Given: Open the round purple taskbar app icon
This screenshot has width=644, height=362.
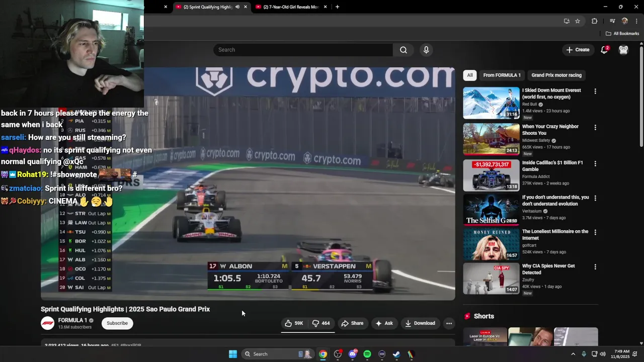Looking at the screenshot, I should point(382,354).
